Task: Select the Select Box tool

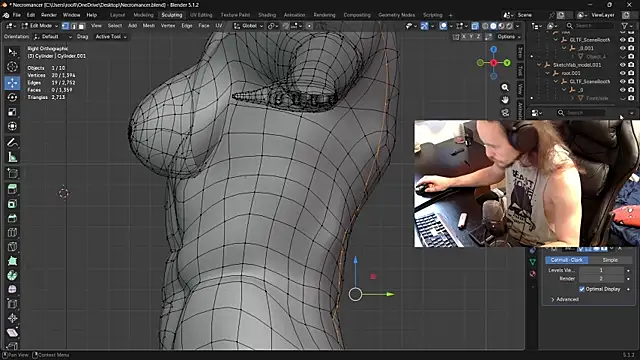Action: pos(12,52)
